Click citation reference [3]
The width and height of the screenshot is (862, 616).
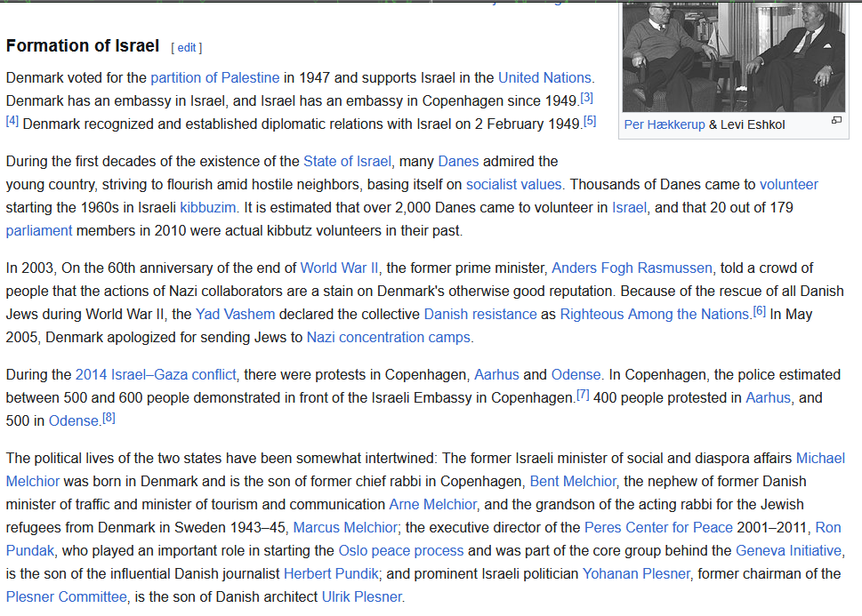click(x=586, y=98)
